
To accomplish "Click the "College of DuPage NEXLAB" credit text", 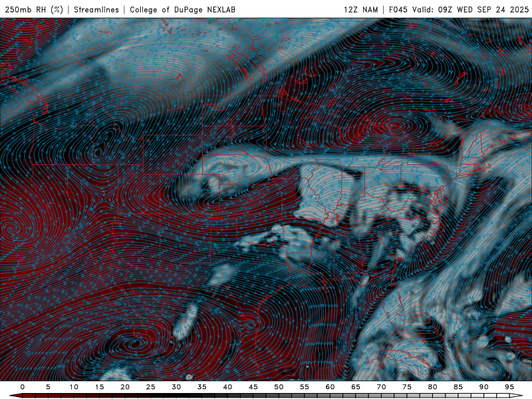I will [182, 9].
